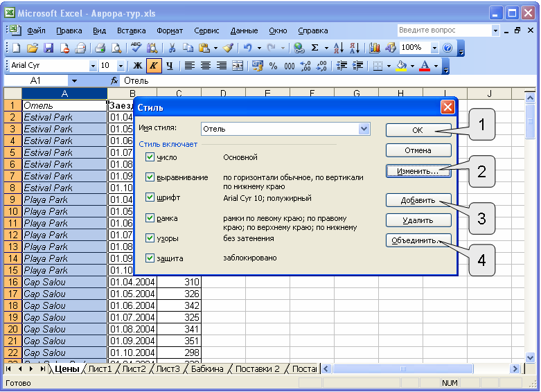The image size is (541, 392).
Task: Click the yellow fill color bucket
Action: pyautogui.click(x=401, y=66)
